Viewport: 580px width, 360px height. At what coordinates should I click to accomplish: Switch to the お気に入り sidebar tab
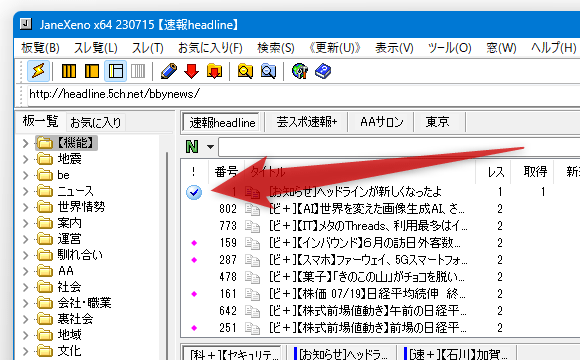pyautogui.click(x=95, y=122)
